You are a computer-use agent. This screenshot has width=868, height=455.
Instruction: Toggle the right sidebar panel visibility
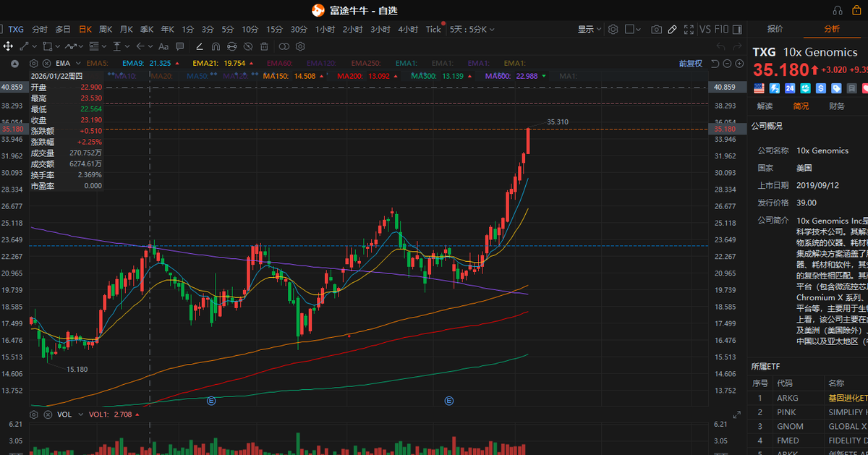(738, 30)
